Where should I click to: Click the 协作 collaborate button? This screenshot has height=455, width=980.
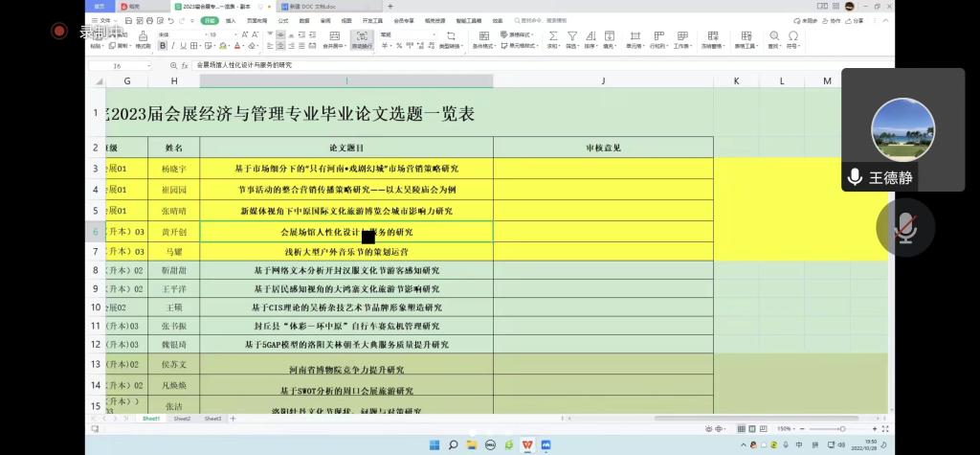click(x=833, y=19)
